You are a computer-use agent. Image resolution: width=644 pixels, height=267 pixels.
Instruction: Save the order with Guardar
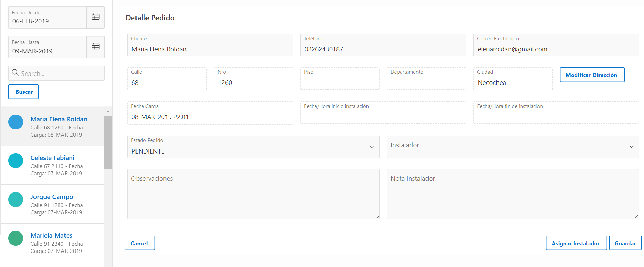coord(625,243)
